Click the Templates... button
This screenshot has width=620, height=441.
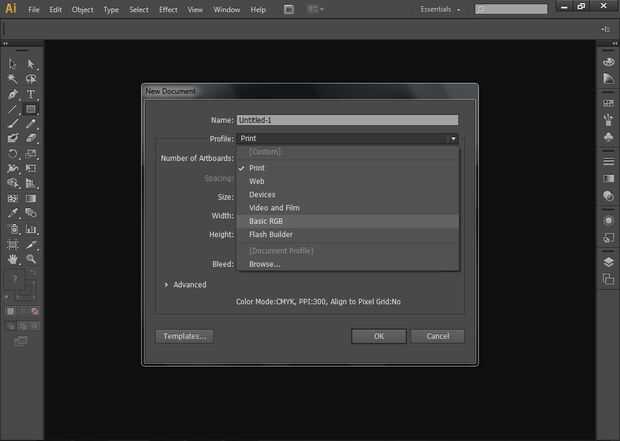coord(185,337)
